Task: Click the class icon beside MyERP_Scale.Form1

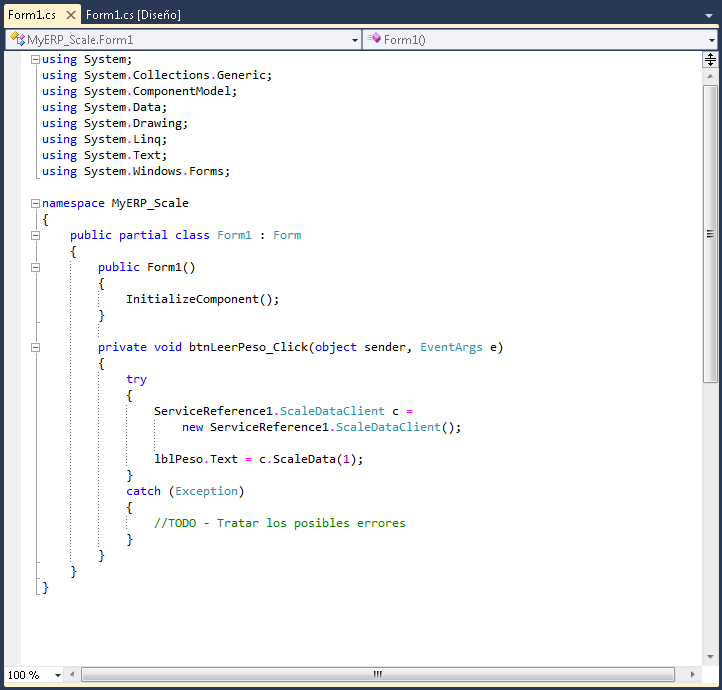Action: (x=17, y=39)
